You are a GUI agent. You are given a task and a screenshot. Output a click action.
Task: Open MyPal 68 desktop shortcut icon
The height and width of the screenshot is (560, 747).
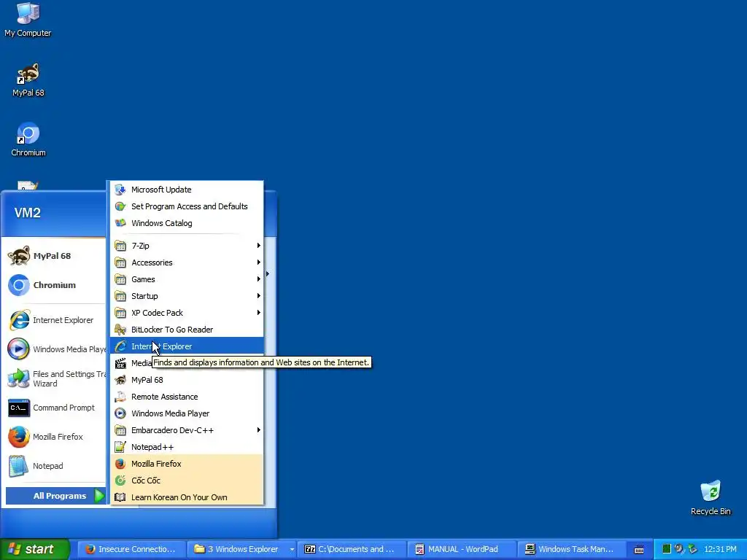pyautogui.click(x=28, y=79)
